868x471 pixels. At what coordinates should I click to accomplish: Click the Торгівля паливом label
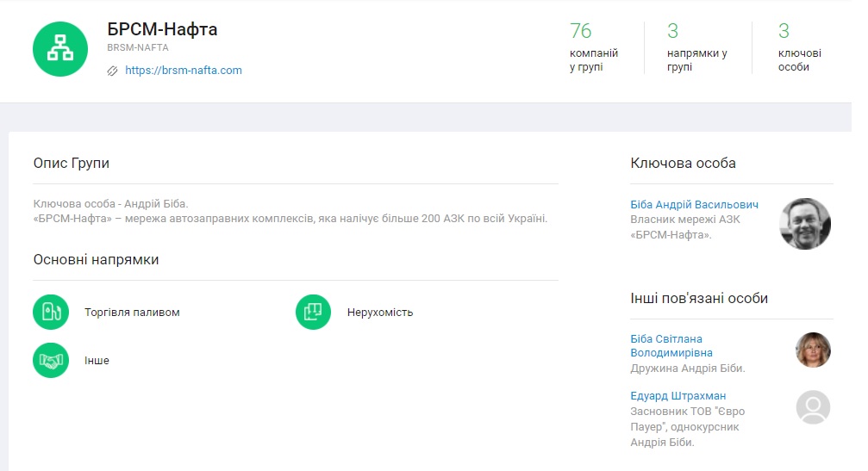pos(132,312)
